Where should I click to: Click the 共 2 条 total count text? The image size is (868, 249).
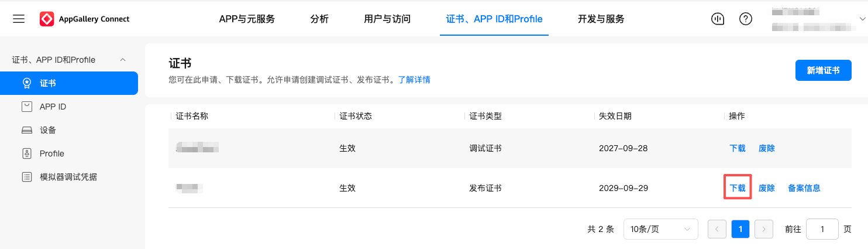601,229
